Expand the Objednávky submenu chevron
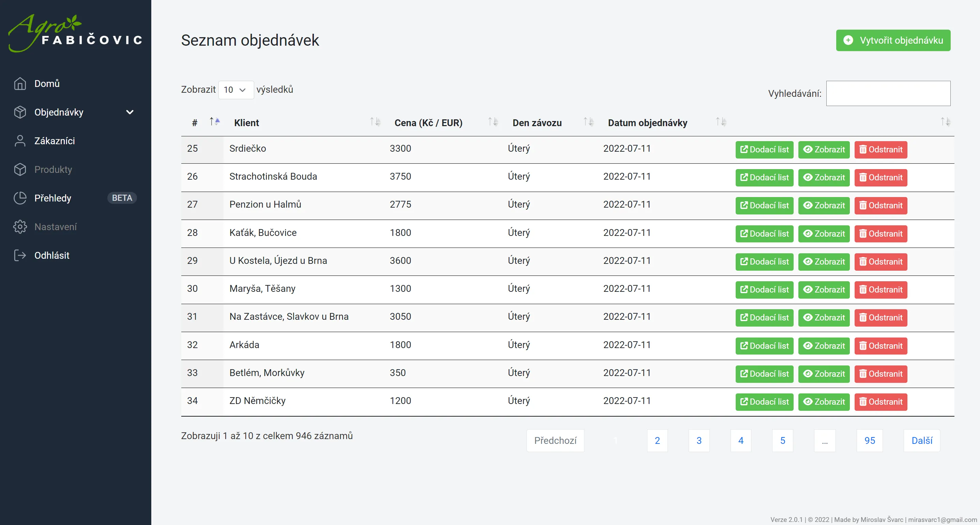Viewport: 980px width, 525px height. click(130, 112)
